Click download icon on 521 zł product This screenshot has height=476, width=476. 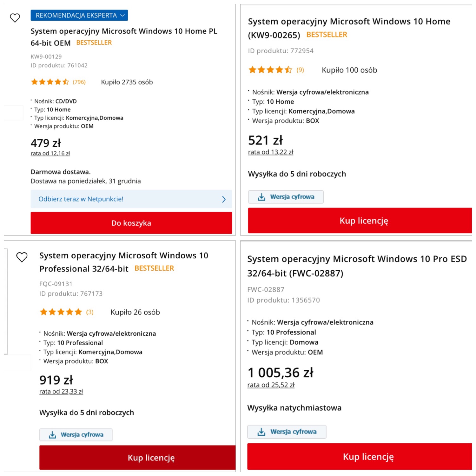click(261, 197)
